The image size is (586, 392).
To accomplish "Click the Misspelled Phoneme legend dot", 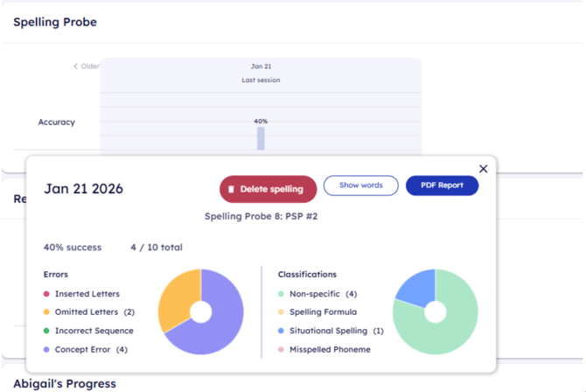I will click(x=281, y=349).
